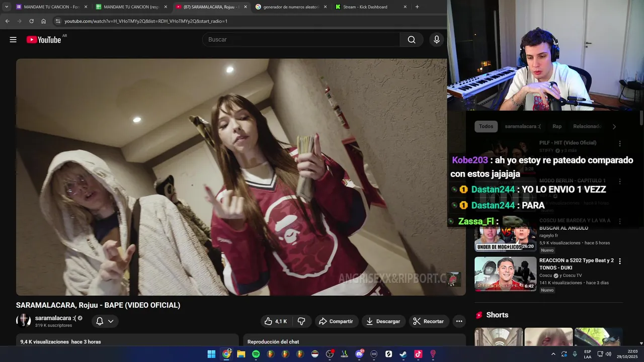Switch to MANDAME TU CANCION responses sheet tab
Viewport: 644px width, 362px height.
pos(131,7)
